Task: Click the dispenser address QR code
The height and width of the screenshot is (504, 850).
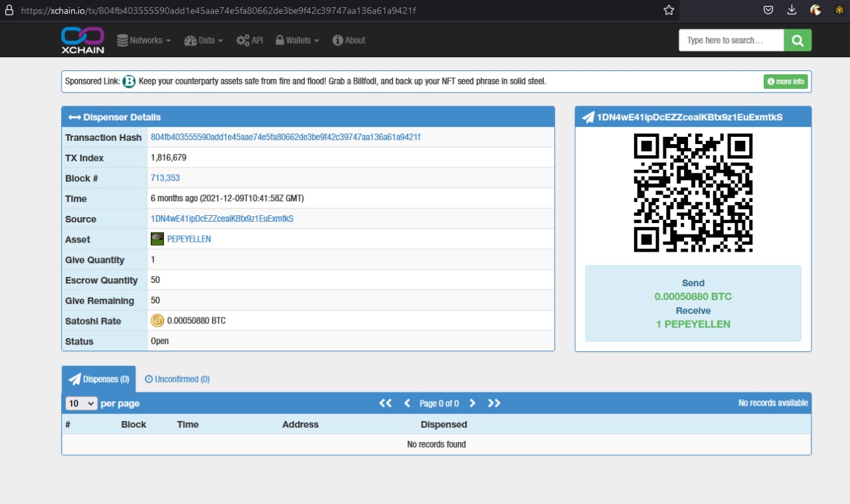Action: (693, 193)
